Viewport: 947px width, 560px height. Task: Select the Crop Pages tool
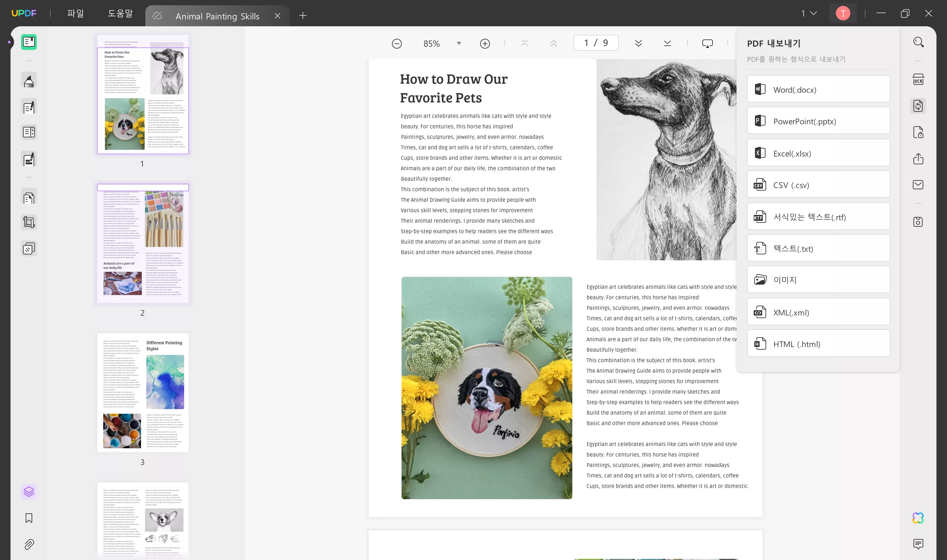click(x=29, y=222)
